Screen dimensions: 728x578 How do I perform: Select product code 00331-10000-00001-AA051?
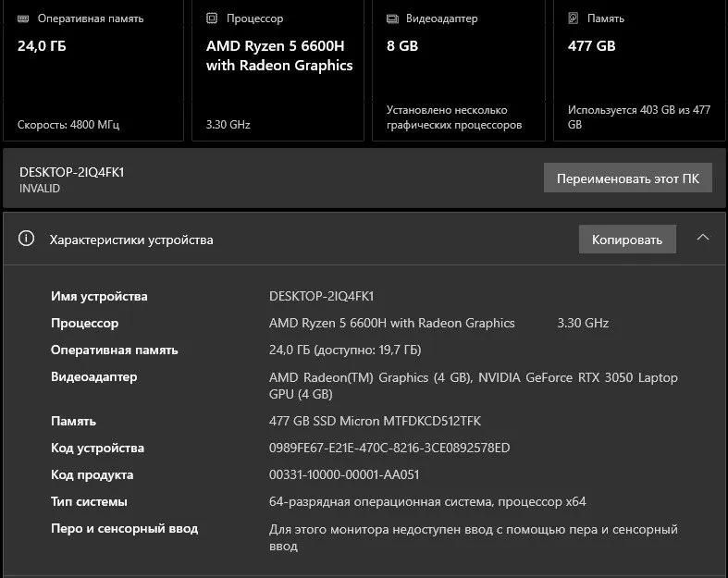click(344, 475)
